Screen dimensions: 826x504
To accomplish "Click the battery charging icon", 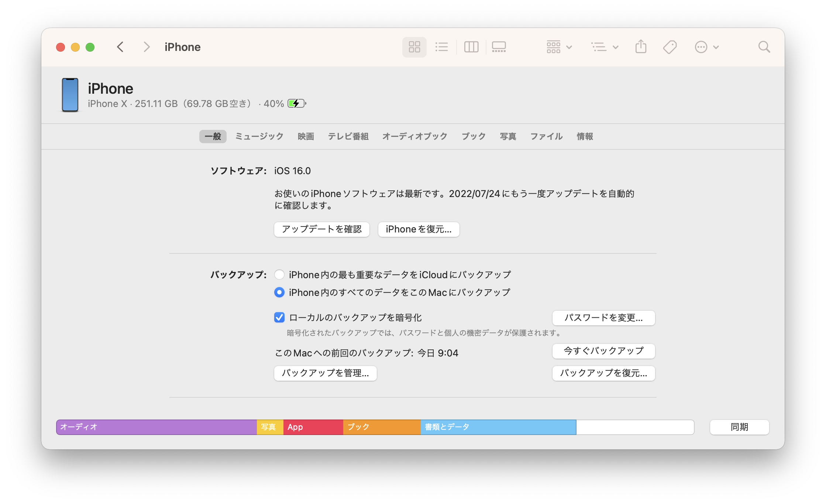I will (297, 103).
